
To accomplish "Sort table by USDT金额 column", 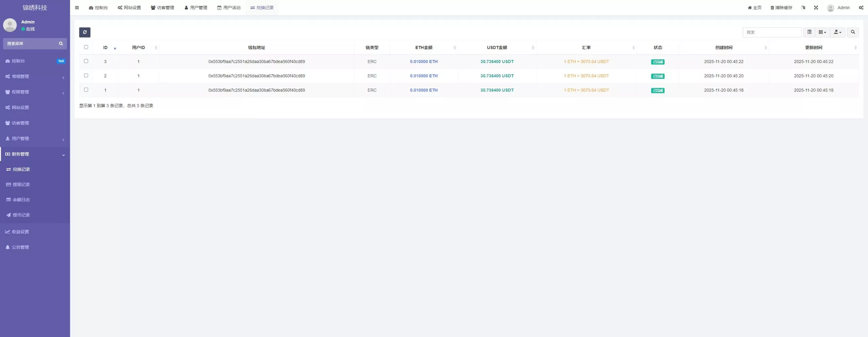I will click(x=497, y=47).
